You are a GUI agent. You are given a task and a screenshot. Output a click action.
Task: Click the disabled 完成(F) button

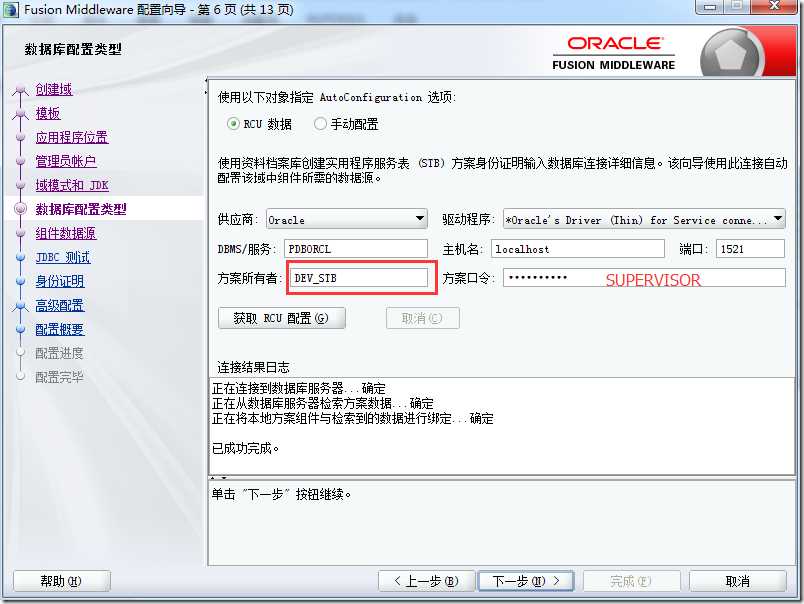point(632,581)
